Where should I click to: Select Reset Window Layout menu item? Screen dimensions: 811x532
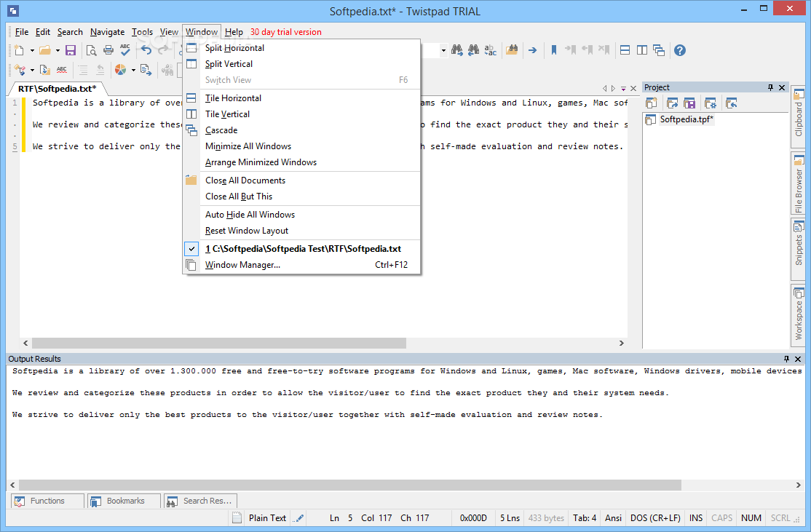(302, 231)
